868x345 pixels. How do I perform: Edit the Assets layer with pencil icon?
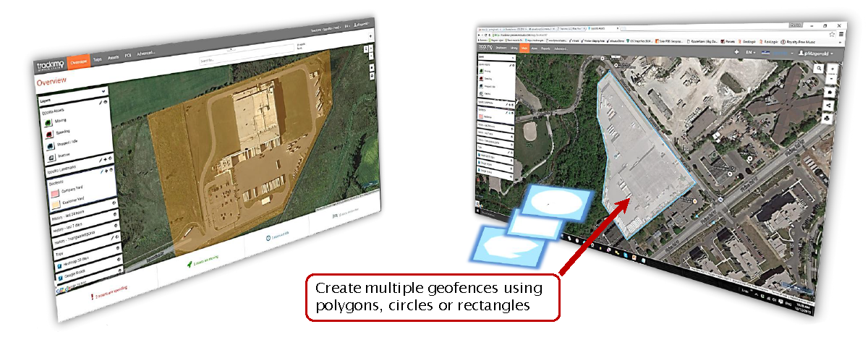coord(101,102)
